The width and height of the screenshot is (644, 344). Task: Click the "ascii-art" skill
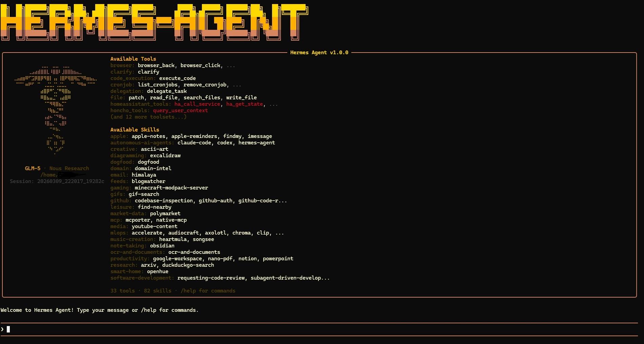coord(154,149)
